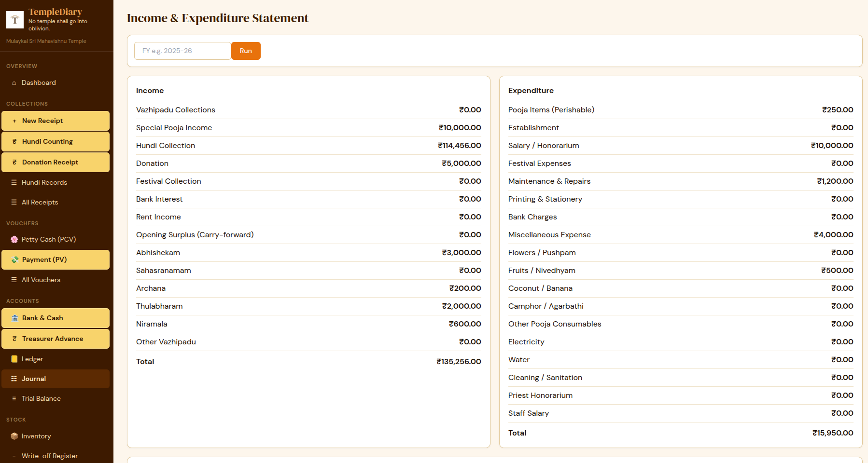Click the Special Pooja Income amount ₹10,000.00
The width and height of the screenshot is (868, 463).
[460, 128]
